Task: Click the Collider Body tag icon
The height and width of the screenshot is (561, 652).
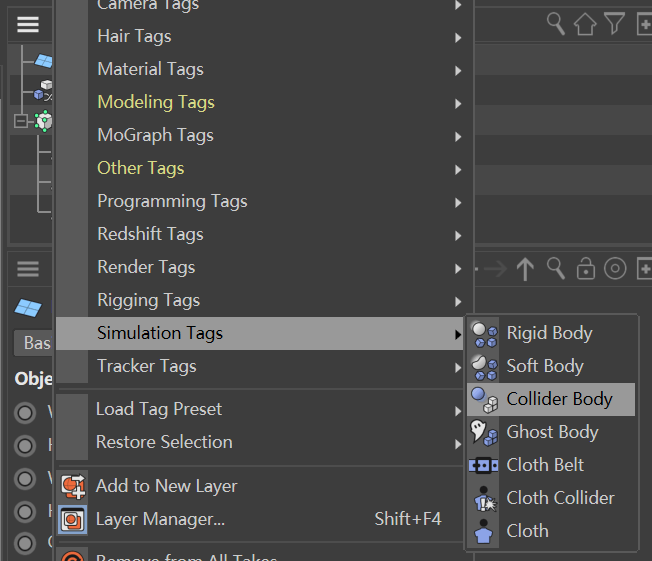Action: tap(484, 400)
